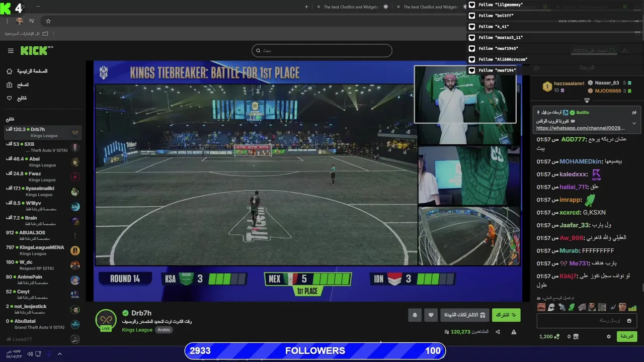Image resolution: width=644 pixels, height=362 pixels.
Task: Click the Arabic language tag
Action: (164, 330)
